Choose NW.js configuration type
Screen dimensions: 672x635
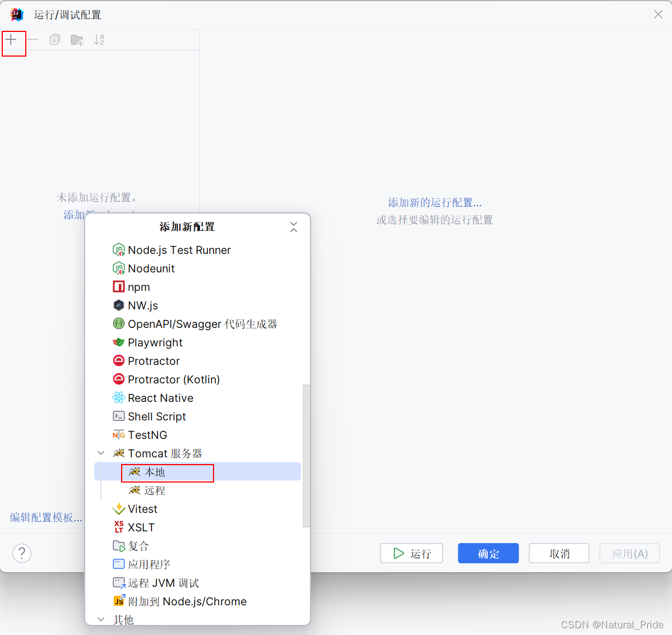(x=198, y=305)
